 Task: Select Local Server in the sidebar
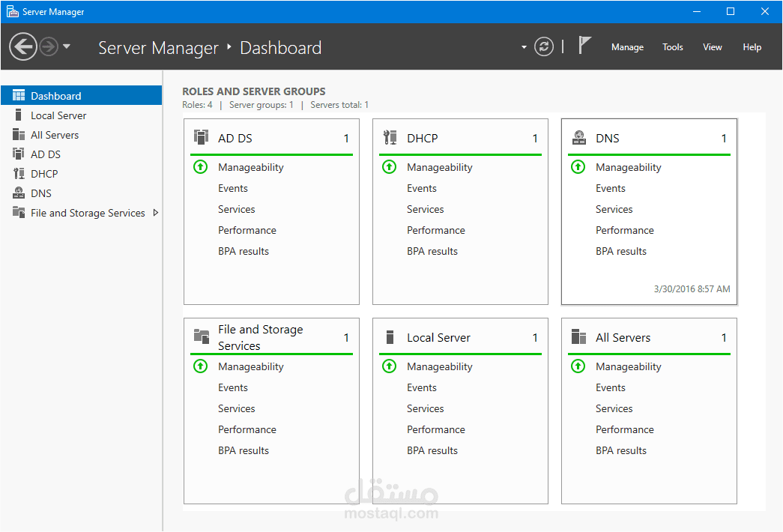coord(58,115)
